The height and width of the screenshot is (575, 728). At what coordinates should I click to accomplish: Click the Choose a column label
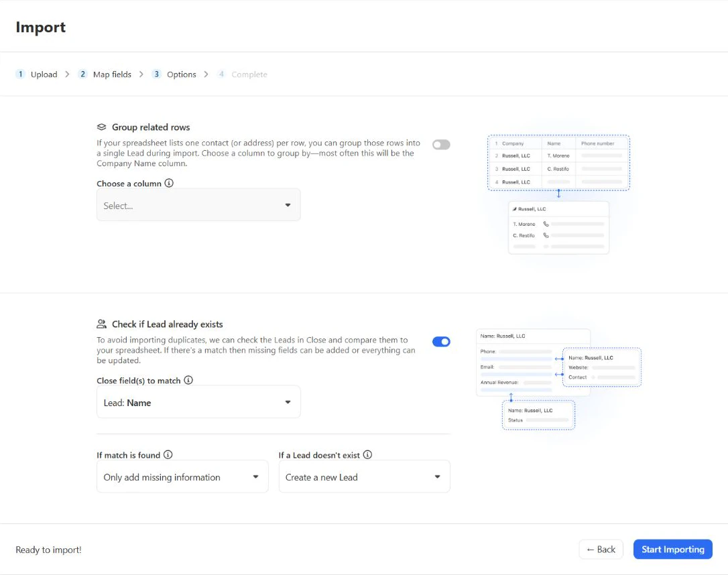[x=129, y=184]
